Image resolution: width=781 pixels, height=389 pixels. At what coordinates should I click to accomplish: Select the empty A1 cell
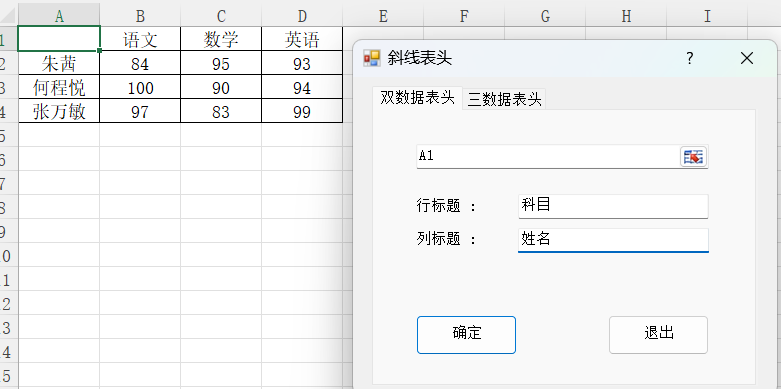[59, 39]
